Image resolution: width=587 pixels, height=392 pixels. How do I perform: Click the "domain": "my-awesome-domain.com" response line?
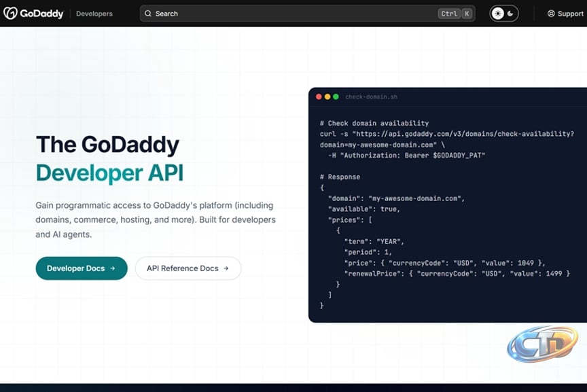coord(397,198)
